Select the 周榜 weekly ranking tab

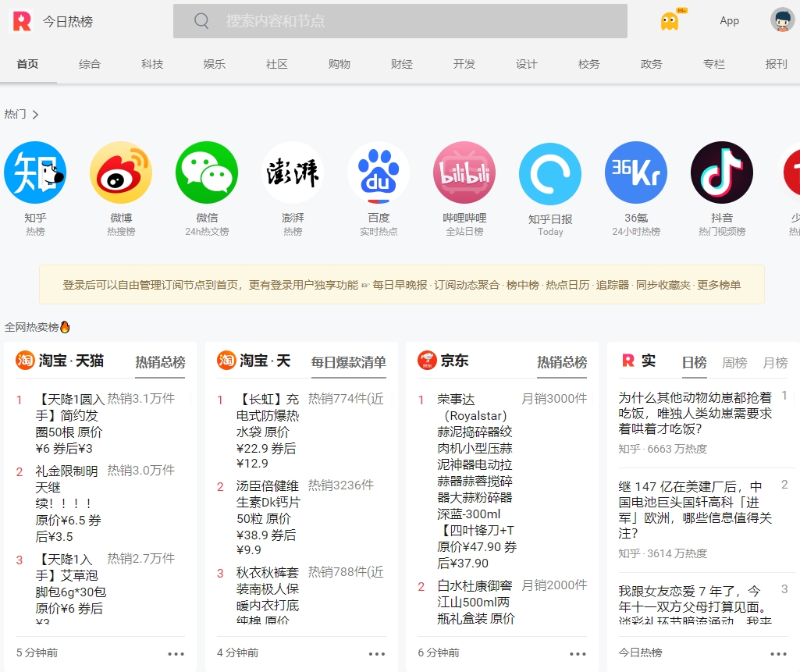click(734, 363)
